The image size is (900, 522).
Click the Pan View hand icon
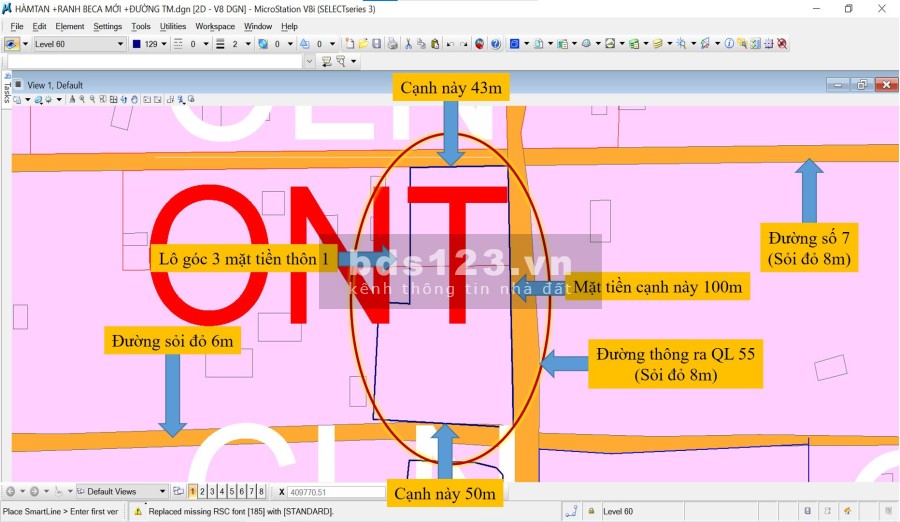[x=134, y=99]
